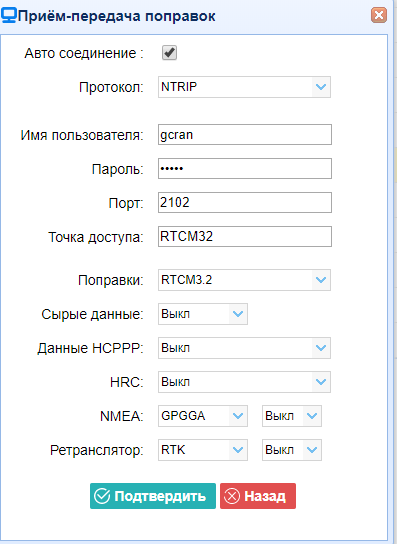The height and width of the screenshot is (544, 397).
Task: Click the Имя пользователя label
Action: point(82,135)
